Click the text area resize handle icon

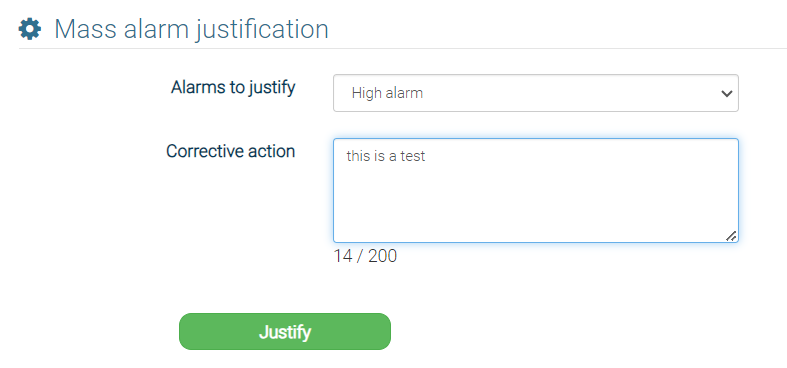point(731,236)
